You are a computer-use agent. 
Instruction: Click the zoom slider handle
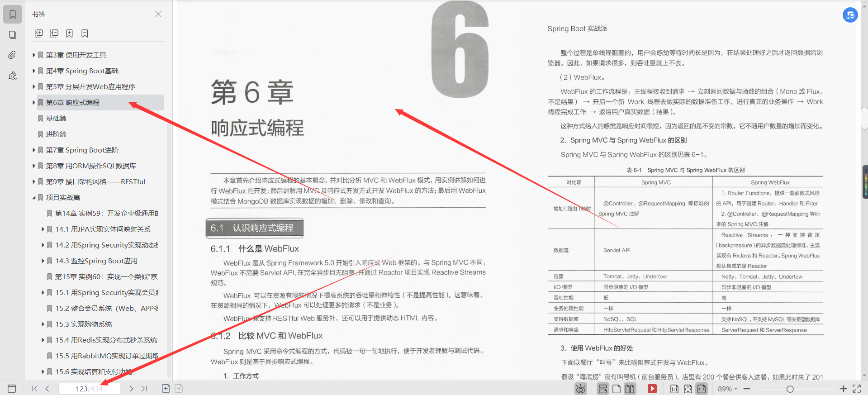(x=790, y=389)
